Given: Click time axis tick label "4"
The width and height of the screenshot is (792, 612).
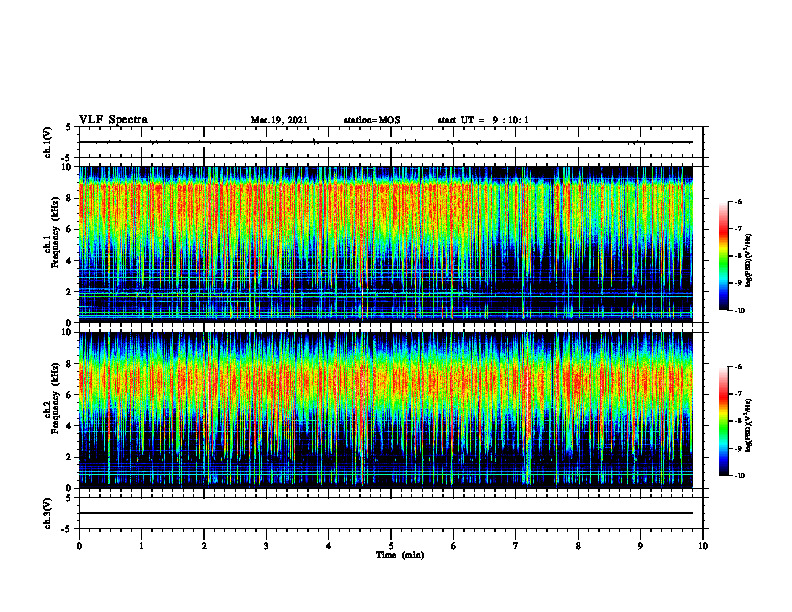Looking at the screenshot, I should click(329, 546).
